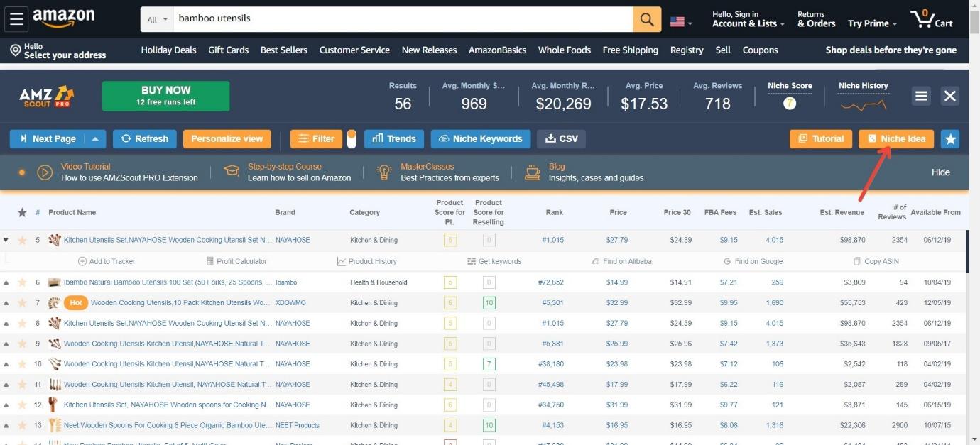
Task: Click Get keywords in row 5
Action: point(494,261)
